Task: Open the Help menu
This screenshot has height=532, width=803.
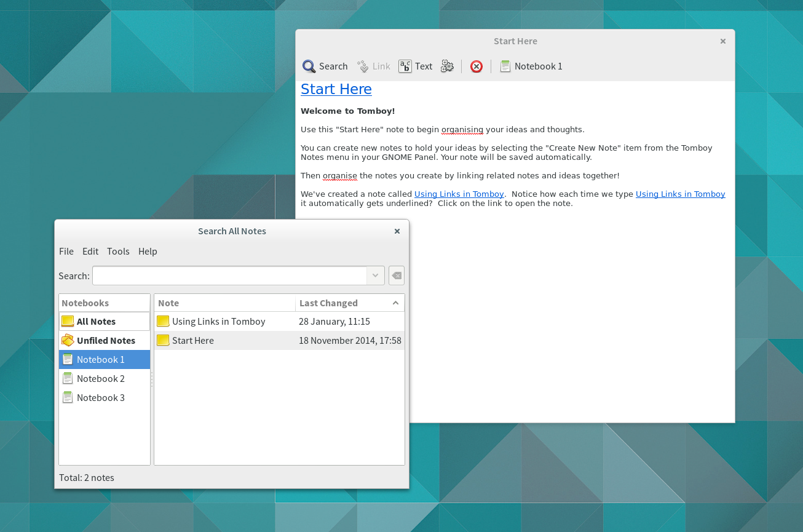Action: click(x=148, y=251)
